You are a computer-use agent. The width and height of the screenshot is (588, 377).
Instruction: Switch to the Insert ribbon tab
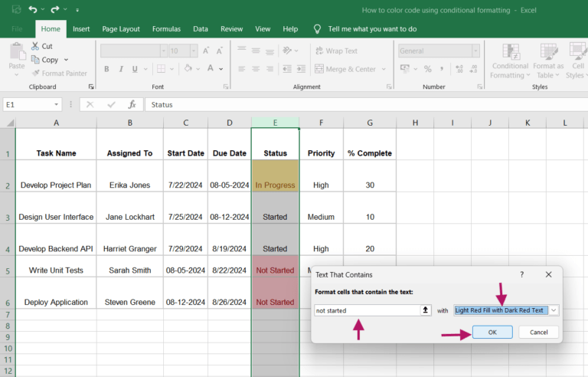point(80,28)
